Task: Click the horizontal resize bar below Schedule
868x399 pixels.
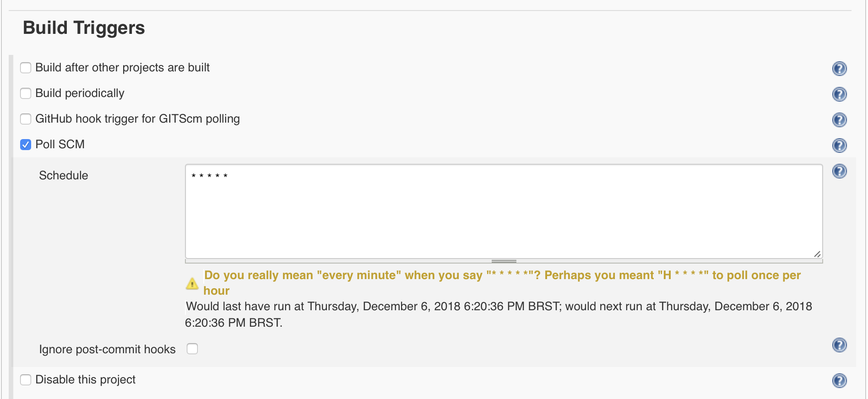Action: [x=504, y=261]
